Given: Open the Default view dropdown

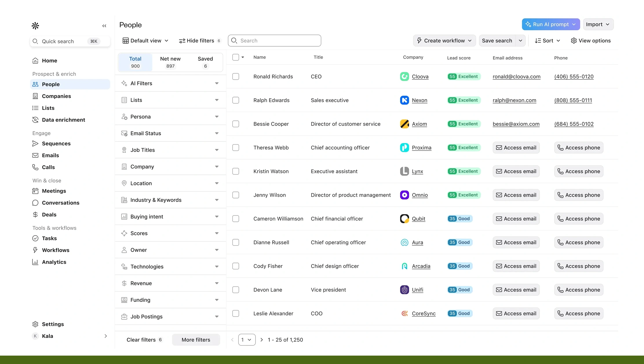Looking at the screenshot, I should tap(145, 41).
